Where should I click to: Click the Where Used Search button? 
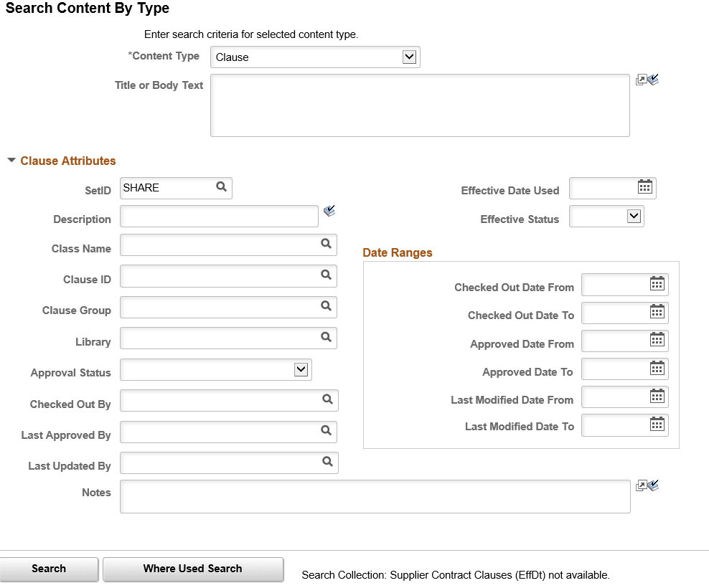(192, 569)
